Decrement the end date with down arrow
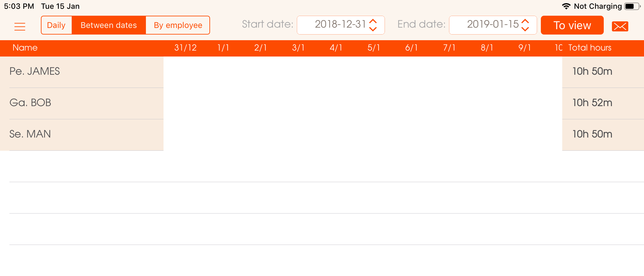Image resolution: width=644 pixels, height=276 pixels. coord(525,29)
